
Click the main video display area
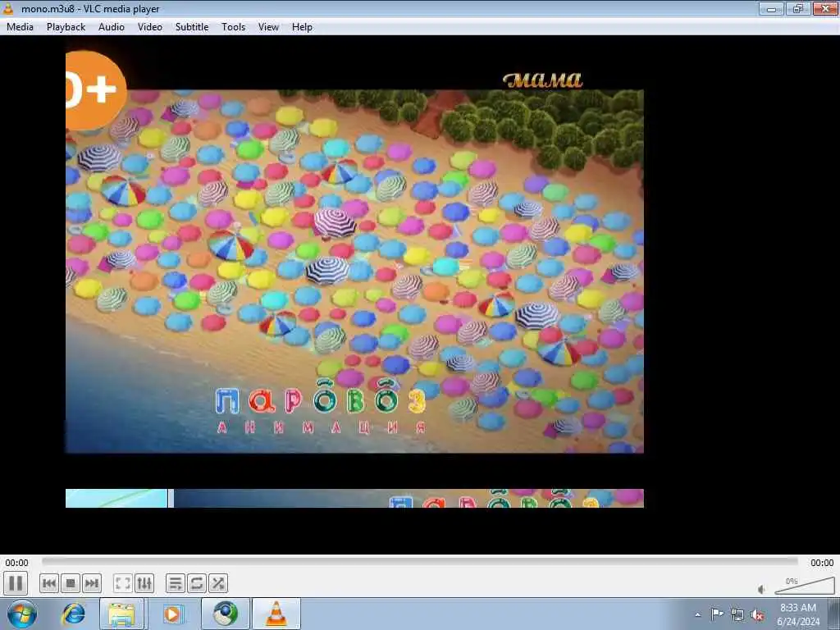pos(420,294)
